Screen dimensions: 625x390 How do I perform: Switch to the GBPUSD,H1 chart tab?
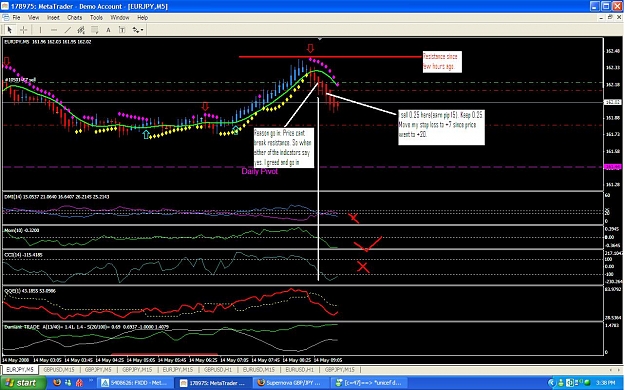point(218,370)
